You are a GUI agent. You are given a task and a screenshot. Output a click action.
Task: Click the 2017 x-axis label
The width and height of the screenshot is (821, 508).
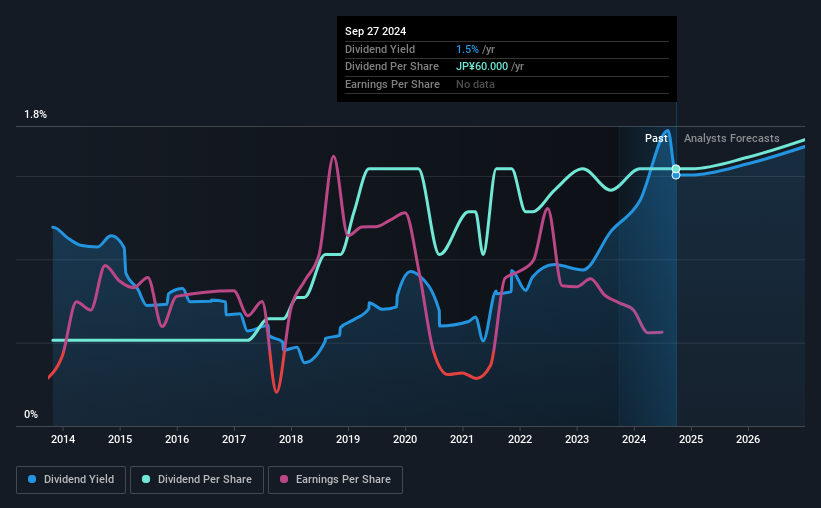[234, 439]
